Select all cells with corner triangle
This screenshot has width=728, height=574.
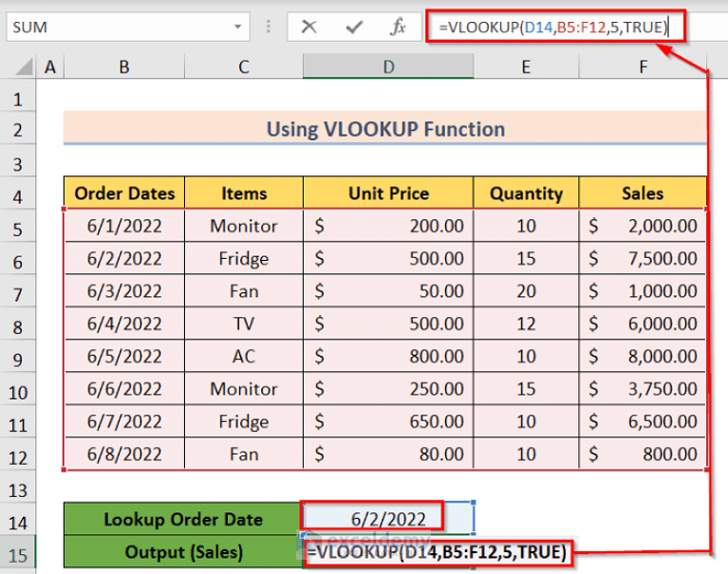pos(23,67)
